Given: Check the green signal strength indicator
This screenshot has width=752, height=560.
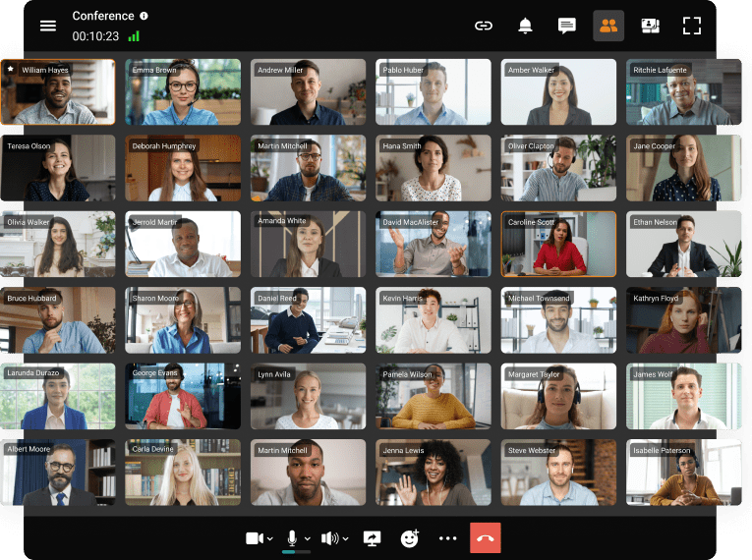Looking at the screenshot, I should [x=134, y=36].
